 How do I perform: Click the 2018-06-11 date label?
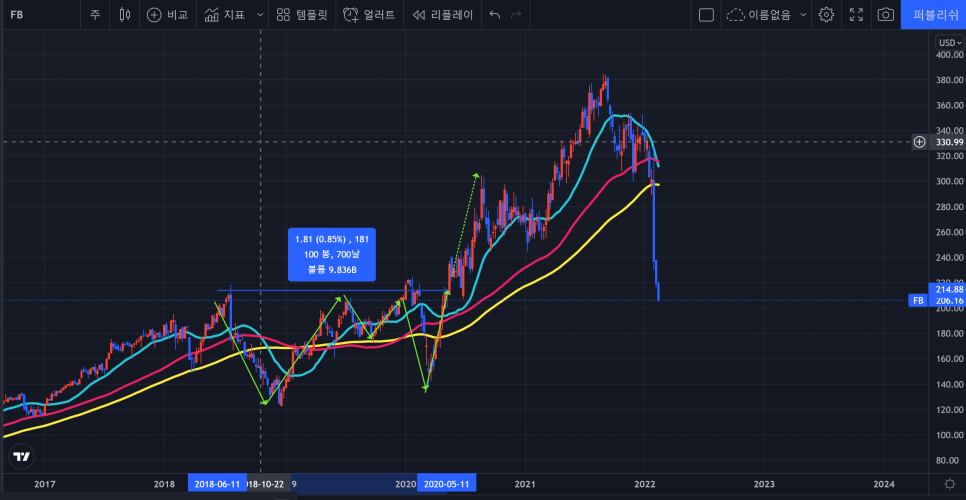[217, 484]
